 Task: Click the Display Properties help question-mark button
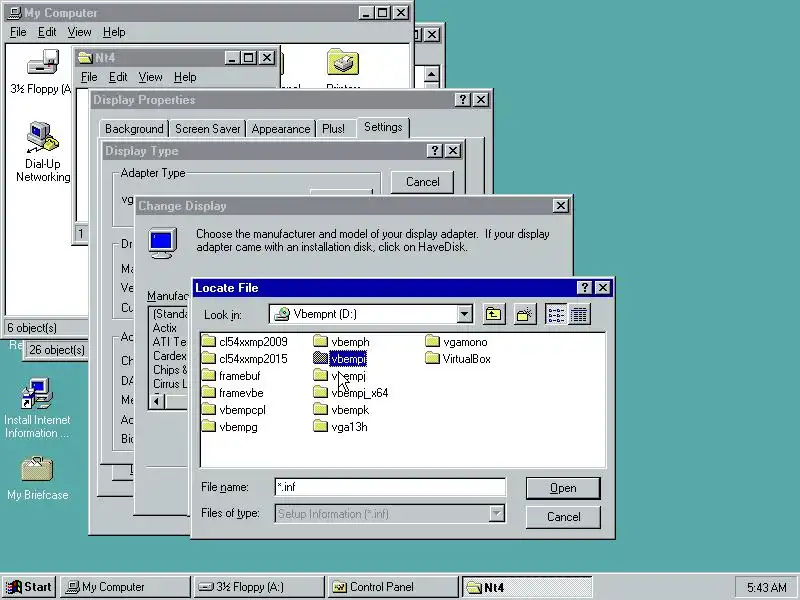point(462,99)
